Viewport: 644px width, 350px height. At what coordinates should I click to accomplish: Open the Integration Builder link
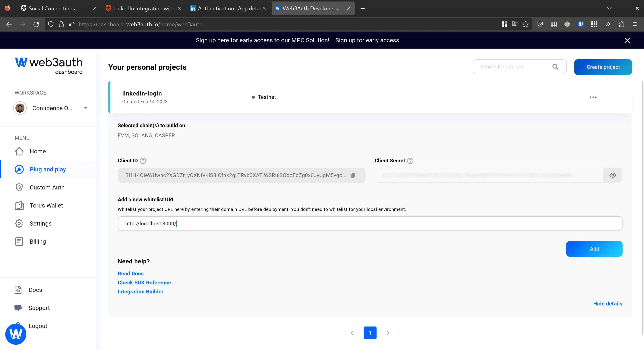[x=140, y=292]
